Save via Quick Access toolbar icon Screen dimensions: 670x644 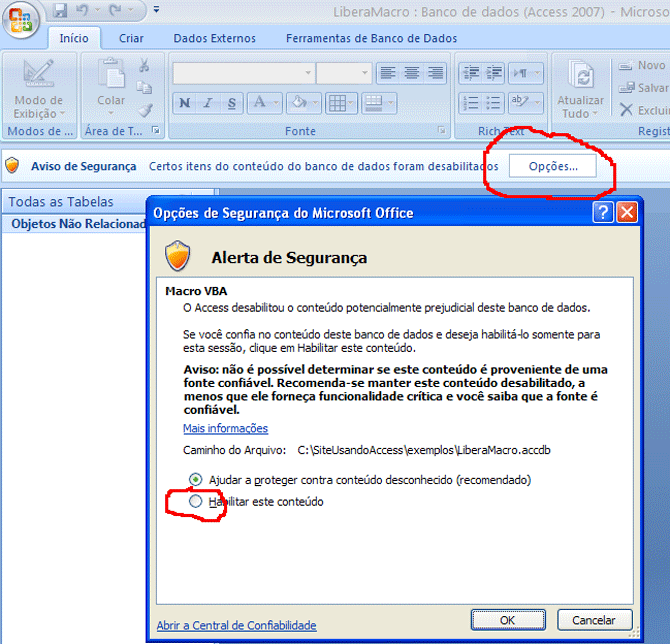click(60, 10)
